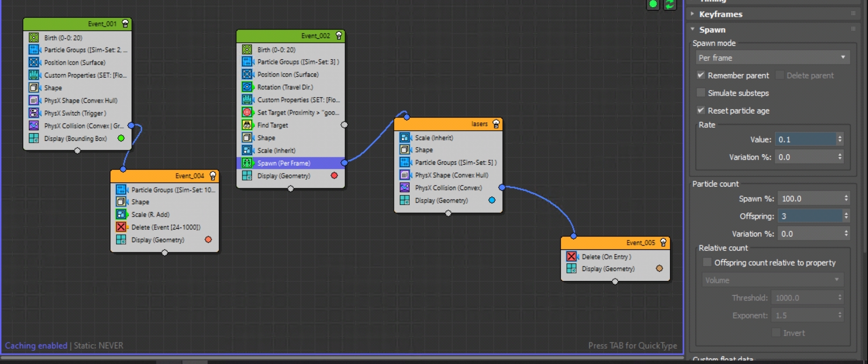Select Spawn (Per Frame) operator icon
Viewport: 868px width, 364px height.
click(x=247, y=163)
